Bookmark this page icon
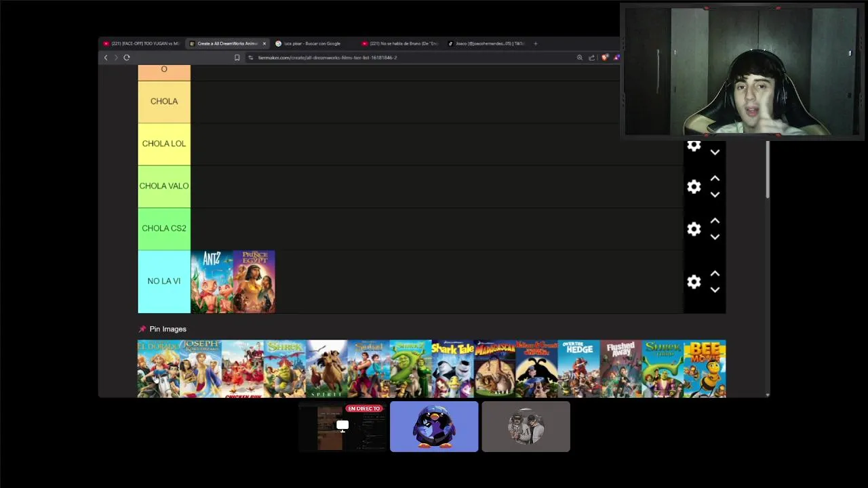868x488 pixels. [237, 58]
